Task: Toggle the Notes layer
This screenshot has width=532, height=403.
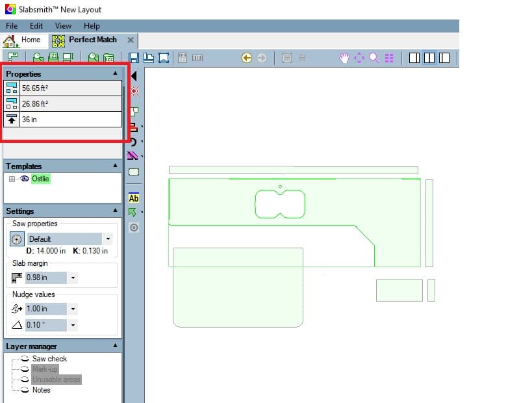Action: click(24, 390)
